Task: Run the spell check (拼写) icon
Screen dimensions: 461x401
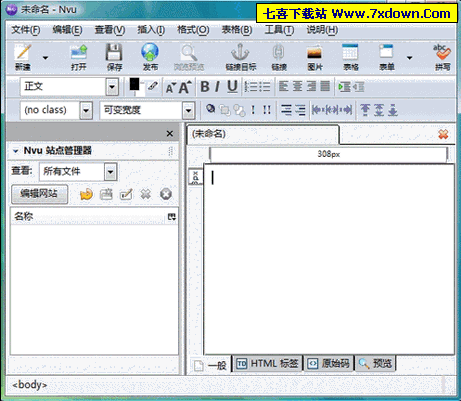Action: (442, 52)
